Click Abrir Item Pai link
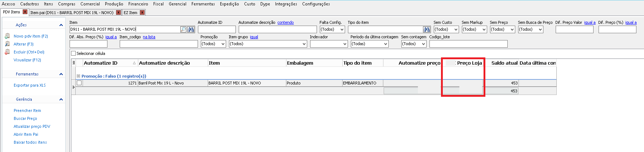644x152 pixels. (26, 134)
